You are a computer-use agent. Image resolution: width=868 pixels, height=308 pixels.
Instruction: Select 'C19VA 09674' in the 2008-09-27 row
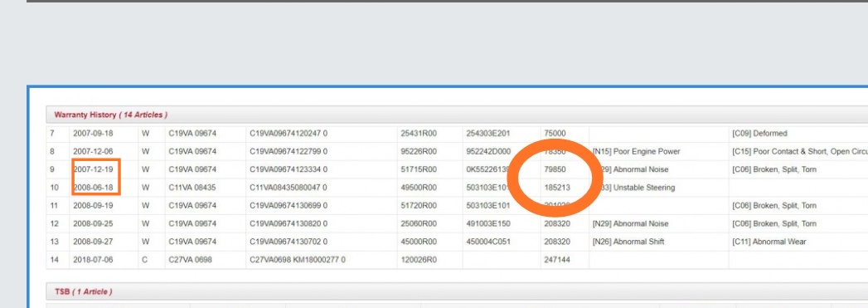[x=192, y=242]
